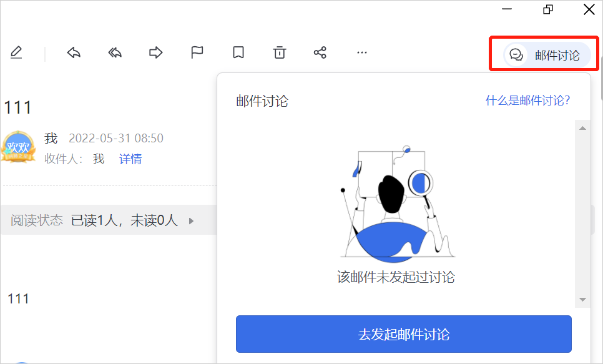Open the more options ellipsis menu

click(x=362, y=52)
